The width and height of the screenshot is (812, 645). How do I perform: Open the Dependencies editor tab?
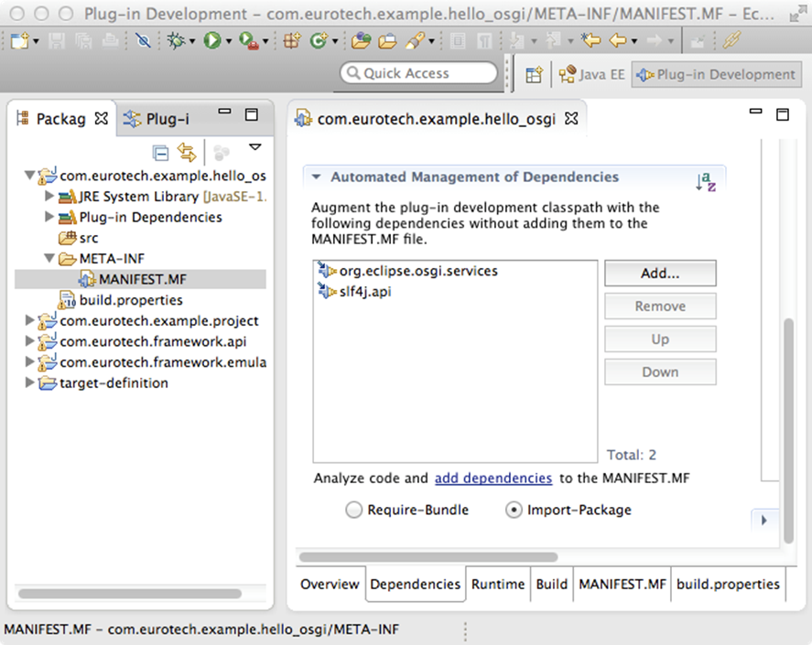(x=416, y=585)
